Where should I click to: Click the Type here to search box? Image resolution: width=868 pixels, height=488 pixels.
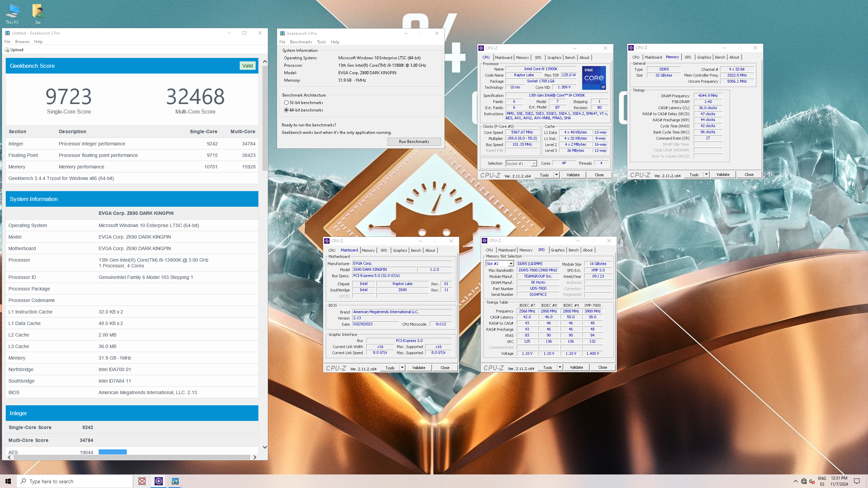click(x=75, y=481)
